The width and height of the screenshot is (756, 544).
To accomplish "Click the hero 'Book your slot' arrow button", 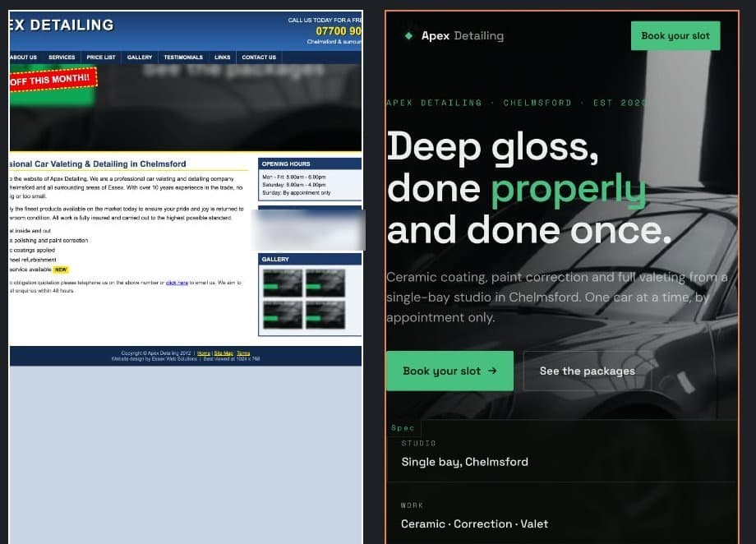I will click(449, 371).
